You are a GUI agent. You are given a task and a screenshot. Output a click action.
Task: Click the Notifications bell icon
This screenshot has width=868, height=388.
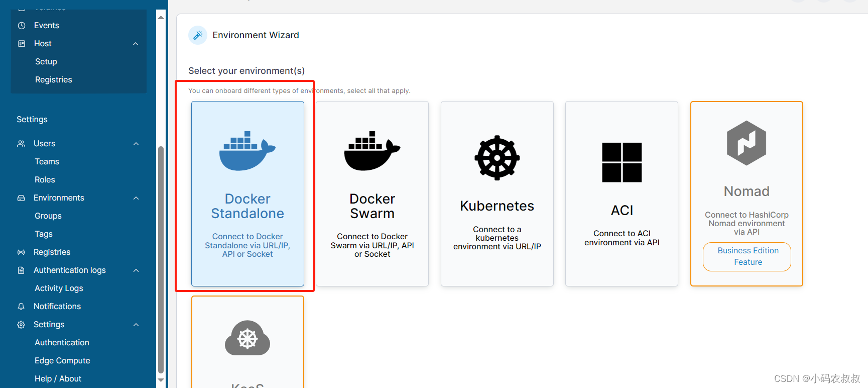[x=21, y=306]
